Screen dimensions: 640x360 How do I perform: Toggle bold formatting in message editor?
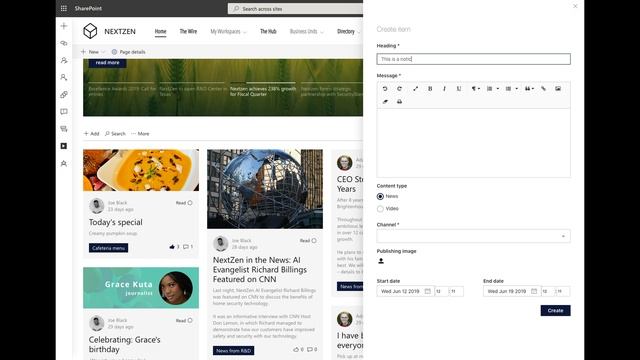(x=430, y=89)
